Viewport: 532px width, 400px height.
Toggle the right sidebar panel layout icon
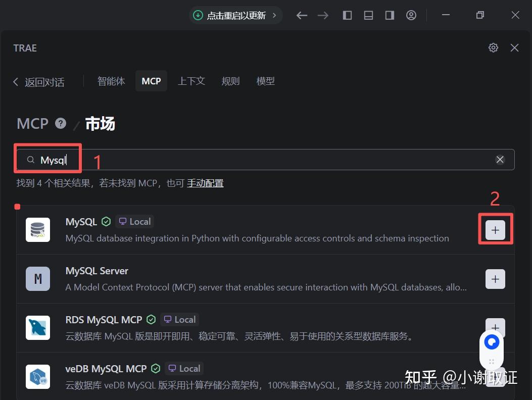[x=389, y=15]
